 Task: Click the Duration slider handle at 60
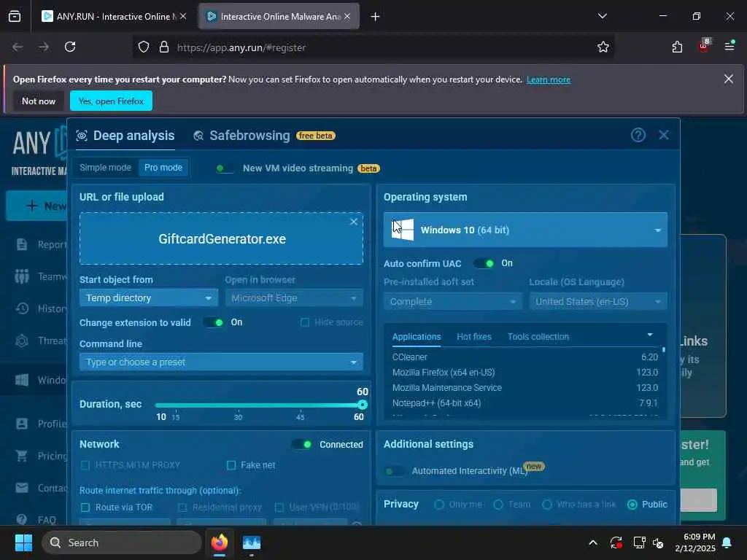[363, 405]
